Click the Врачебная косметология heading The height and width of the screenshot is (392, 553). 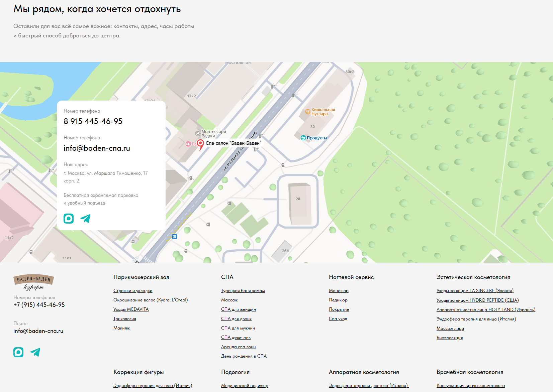[470, 372]
